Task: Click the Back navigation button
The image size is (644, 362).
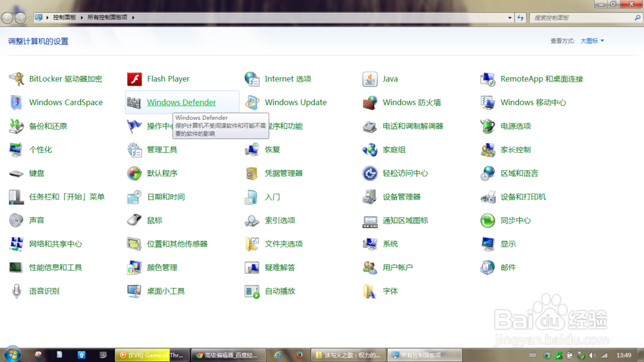Action: (7, 17)
